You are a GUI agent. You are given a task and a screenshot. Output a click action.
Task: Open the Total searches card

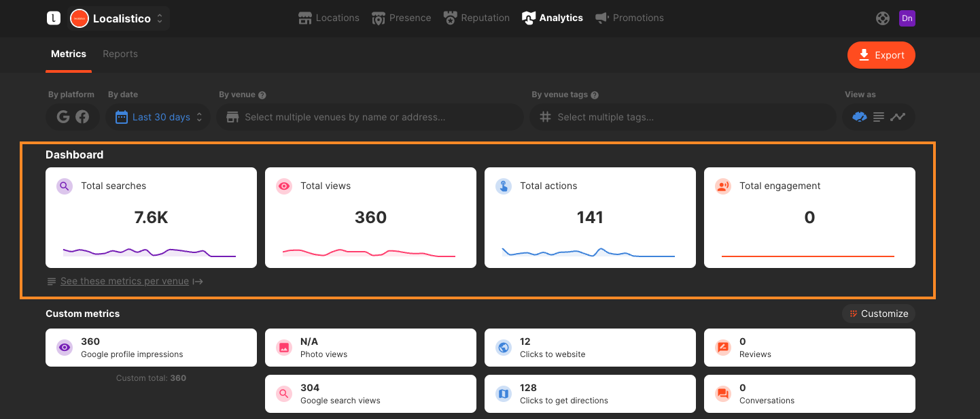click(x=151, y=218)
